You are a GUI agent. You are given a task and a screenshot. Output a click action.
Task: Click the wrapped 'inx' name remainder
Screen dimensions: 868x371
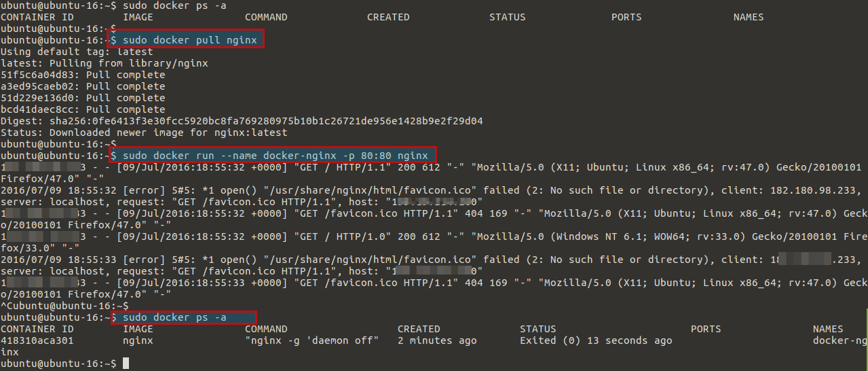coord(10,352)
